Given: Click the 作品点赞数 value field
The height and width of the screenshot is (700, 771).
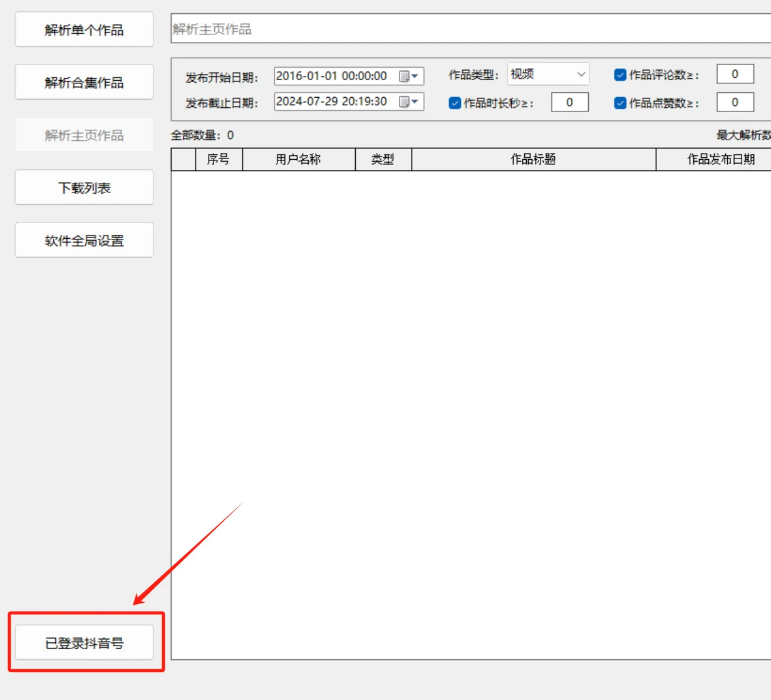Looking at the screenshot, I should (735, 102).
